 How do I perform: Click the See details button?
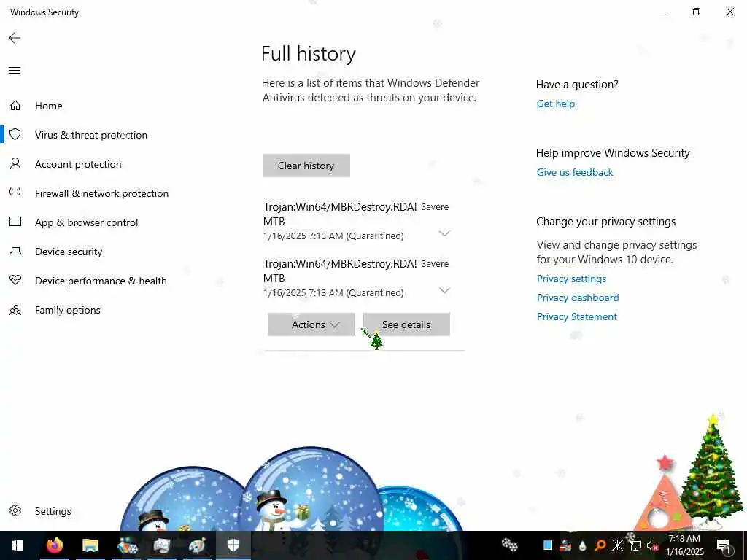point(406,324)
